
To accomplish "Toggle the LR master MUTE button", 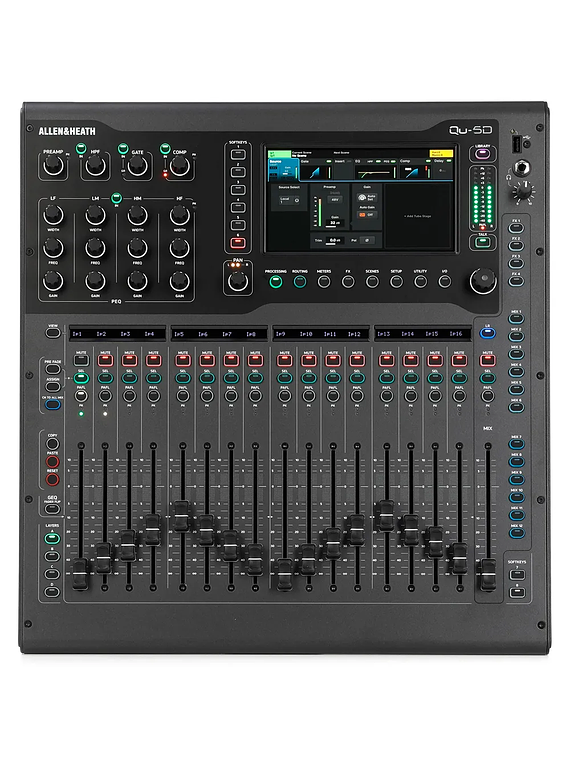I will pyautogui.click(x=487, y=361).
